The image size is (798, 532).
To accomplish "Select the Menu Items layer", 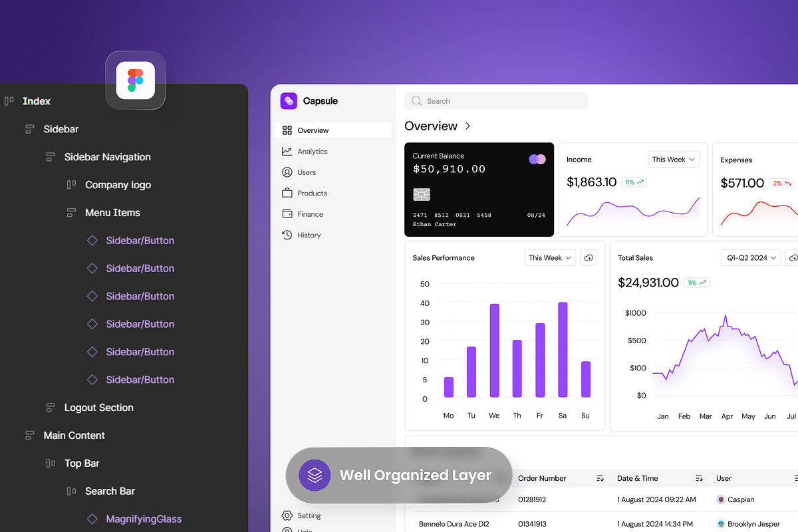I will [112, 213].
